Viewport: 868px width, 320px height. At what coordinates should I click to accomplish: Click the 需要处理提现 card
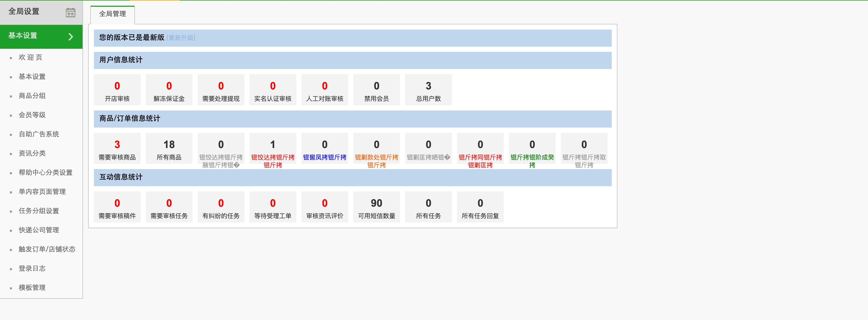click(x=221, y=90)
